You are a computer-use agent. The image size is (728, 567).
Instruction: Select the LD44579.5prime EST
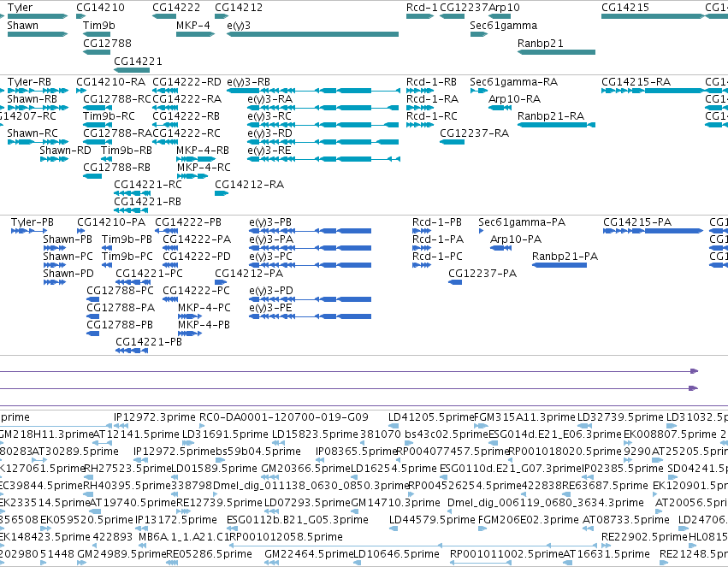[394, 529]
